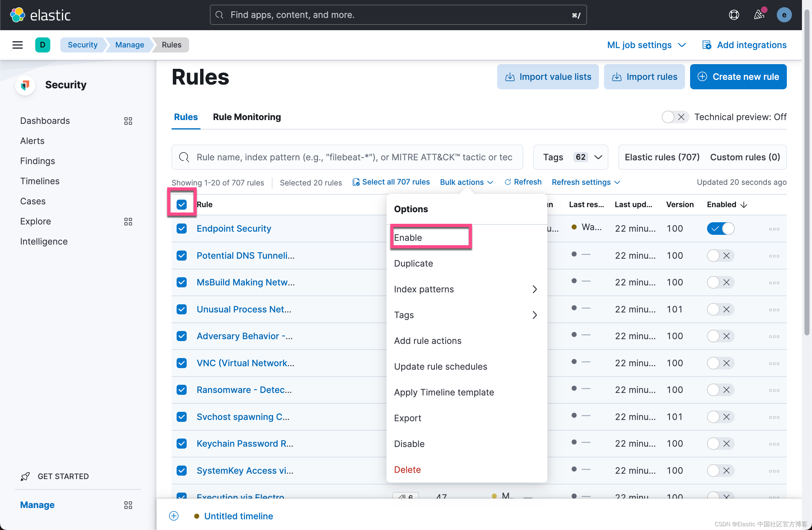Image resolution: width=812 pixels, height=530 pixels.
Task: Click Select all 707 rules
Action: [x=391, y=182]
